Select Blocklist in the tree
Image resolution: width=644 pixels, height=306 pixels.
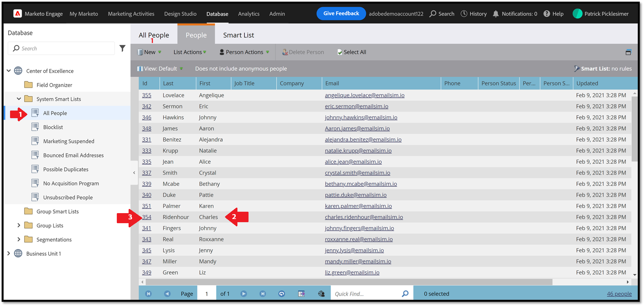click(53, 127)
